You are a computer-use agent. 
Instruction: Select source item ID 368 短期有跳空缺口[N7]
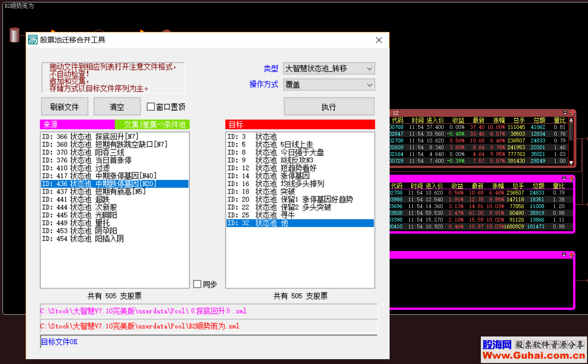click(115, 144)
